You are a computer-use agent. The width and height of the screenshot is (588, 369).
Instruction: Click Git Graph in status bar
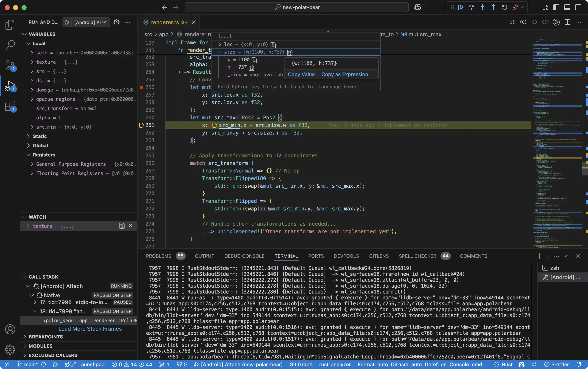(301, 364)
